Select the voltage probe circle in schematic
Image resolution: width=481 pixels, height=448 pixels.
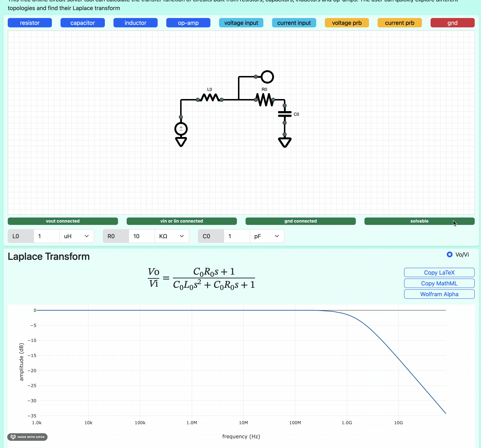[267, 77]
